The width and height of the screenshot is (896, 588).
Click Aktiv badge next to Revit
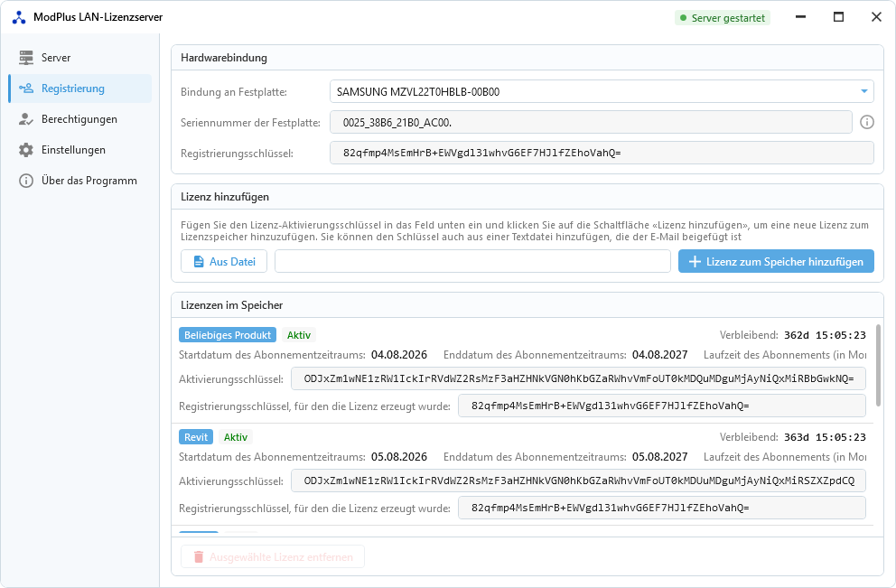coord(236,437)
